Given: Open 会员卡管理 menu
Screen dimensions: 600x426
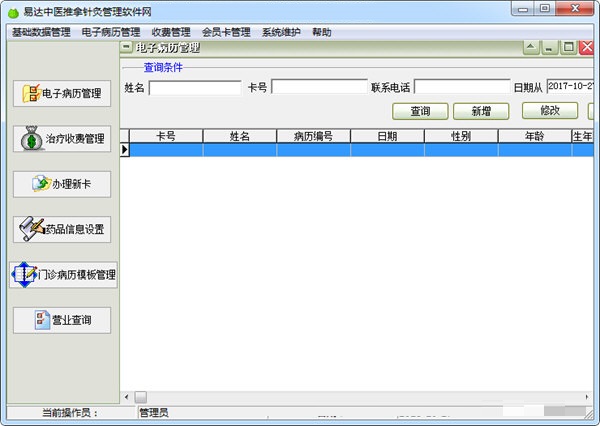Looking at the screenshot, I should click(226, 32).
